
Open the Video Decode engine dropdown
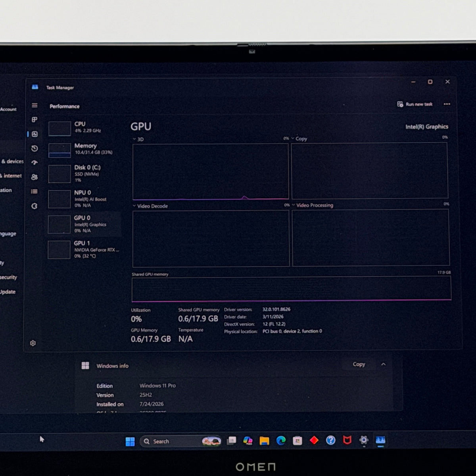pyautogui.click(x=150, y=206)
